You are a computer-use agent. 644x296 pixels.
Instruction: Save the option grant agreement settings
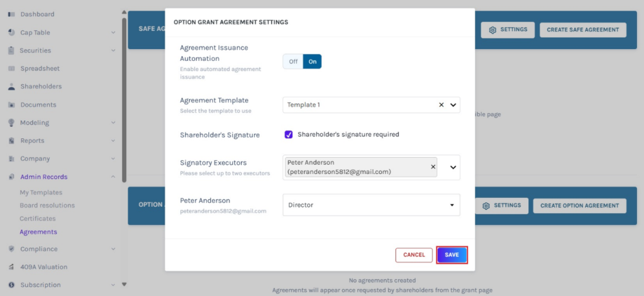[x=452, y=255]
